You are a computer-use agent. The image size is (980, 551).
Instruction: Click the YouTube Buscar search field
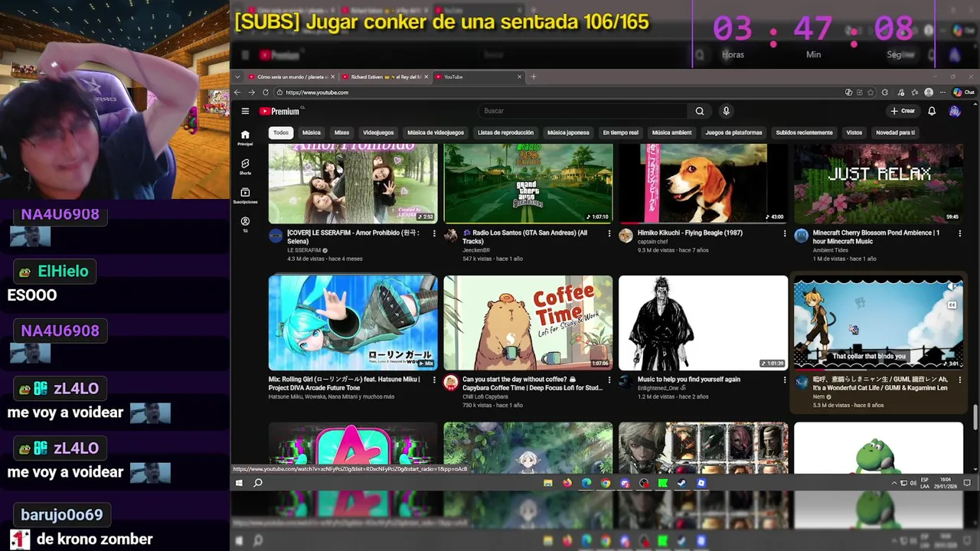(x=582, y=111)
